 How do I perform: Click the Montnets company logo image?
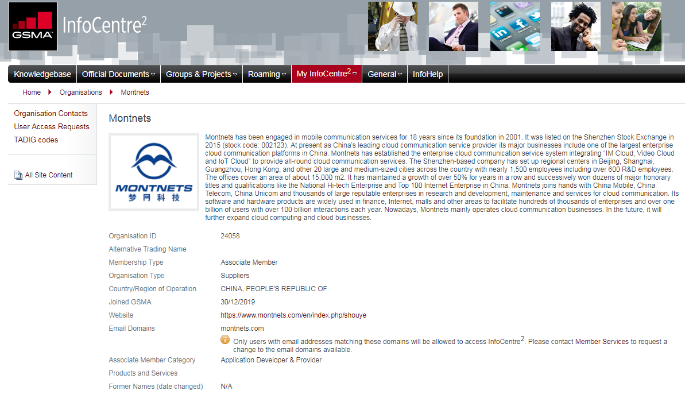(x=154, y=172)
